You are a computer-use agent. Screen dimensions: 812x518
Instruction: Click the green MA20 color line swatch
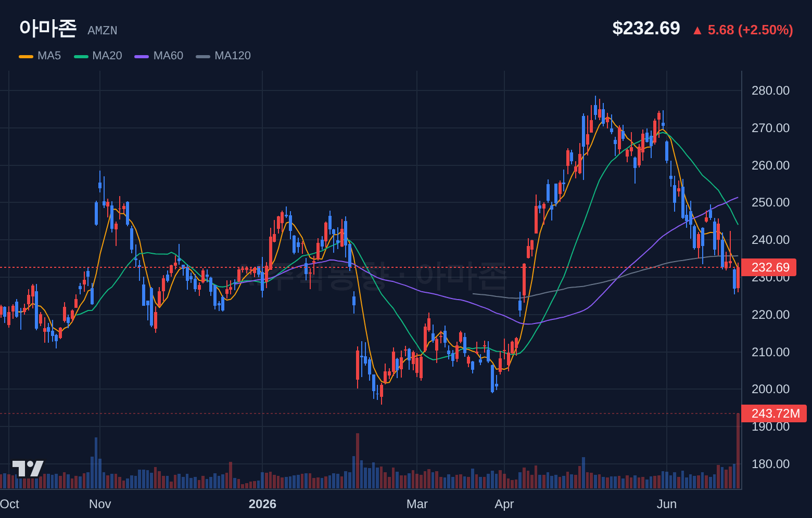pyautogui.click(x=81, y=56)
